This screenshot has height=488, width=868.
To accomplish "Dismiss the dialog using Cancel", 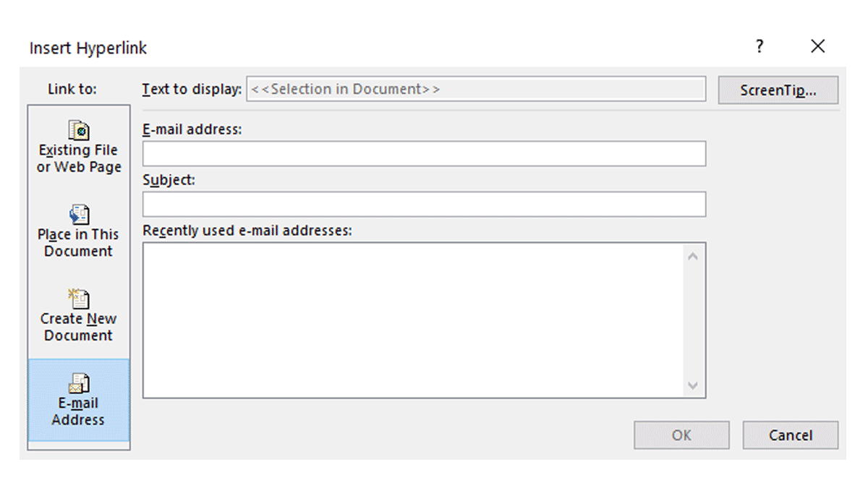I will [791, 435].
